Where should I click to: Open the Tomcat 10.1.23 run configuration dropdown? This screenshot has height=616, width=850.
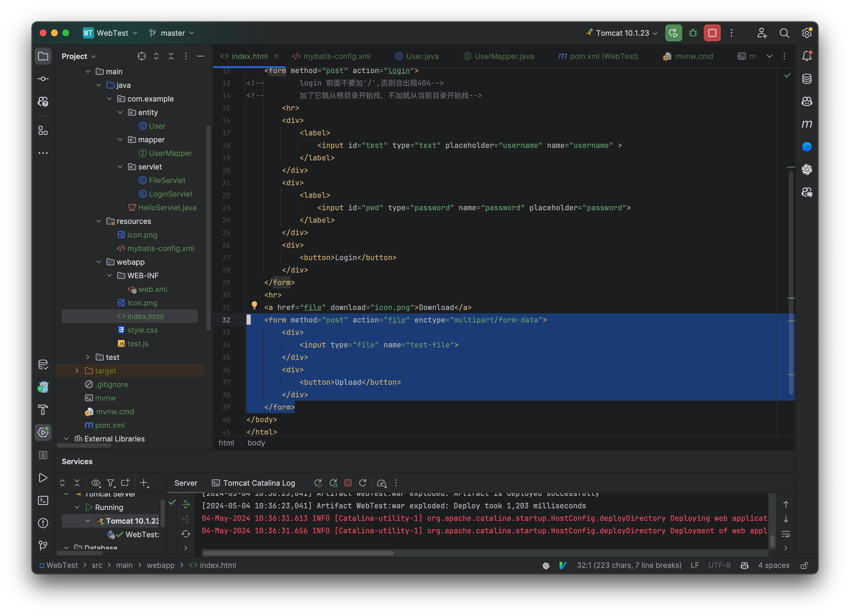tap(620, 33)
